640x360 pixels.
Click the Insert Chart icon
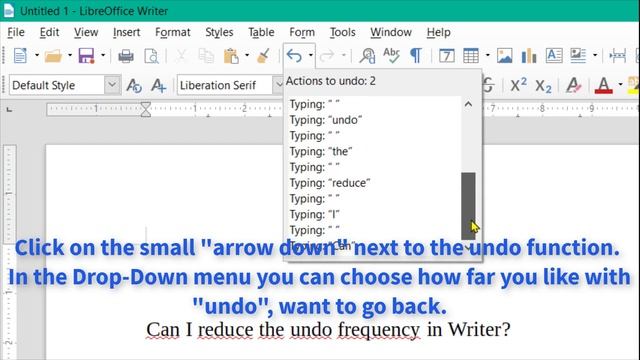[529, 56]
